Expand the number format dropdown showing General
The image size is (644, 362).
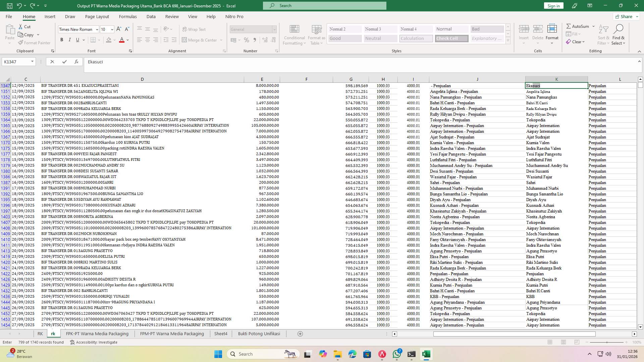click(x=274, y=29)
